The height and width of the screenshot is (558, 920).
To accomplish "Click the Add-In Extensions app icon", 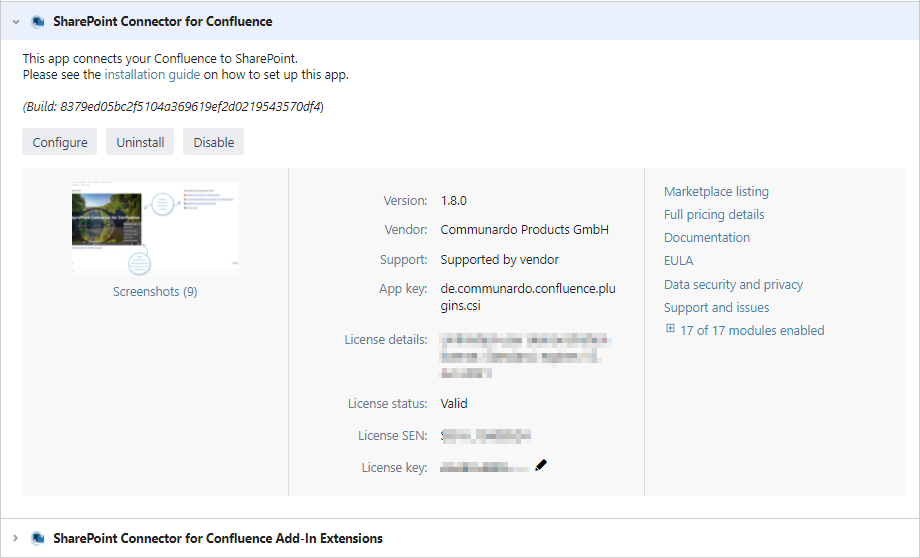I will [x=38, y=538].
